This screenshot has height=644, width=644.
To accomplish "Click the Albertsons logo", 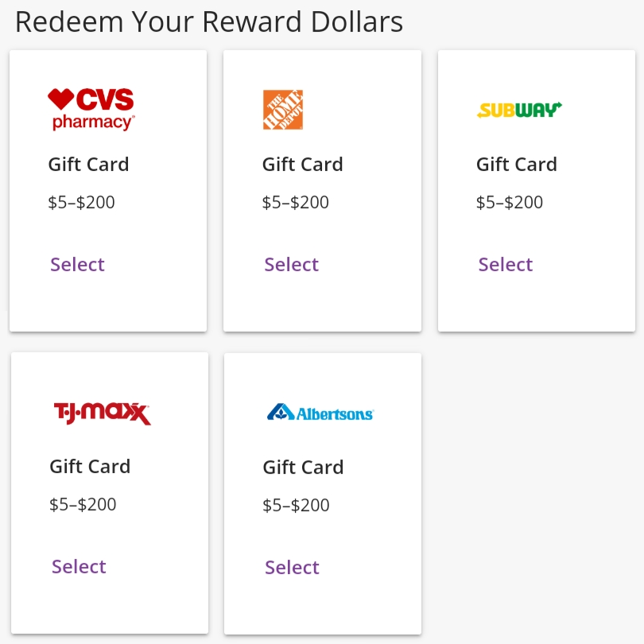I will pos(320,413).
